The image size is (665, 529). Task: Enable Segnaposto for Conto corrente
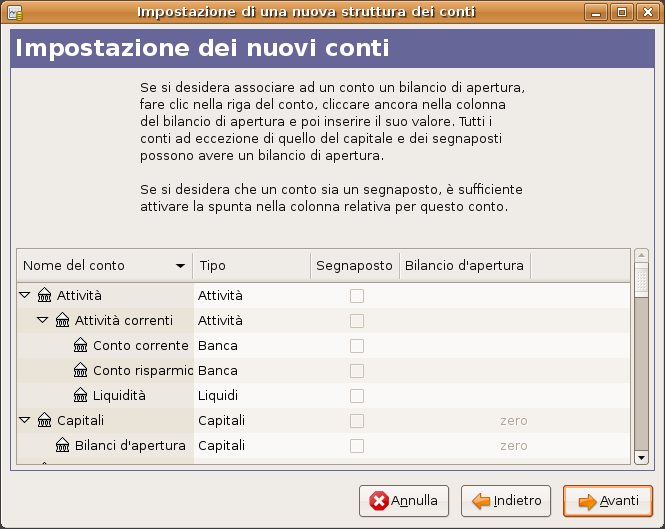click(357, 346)
